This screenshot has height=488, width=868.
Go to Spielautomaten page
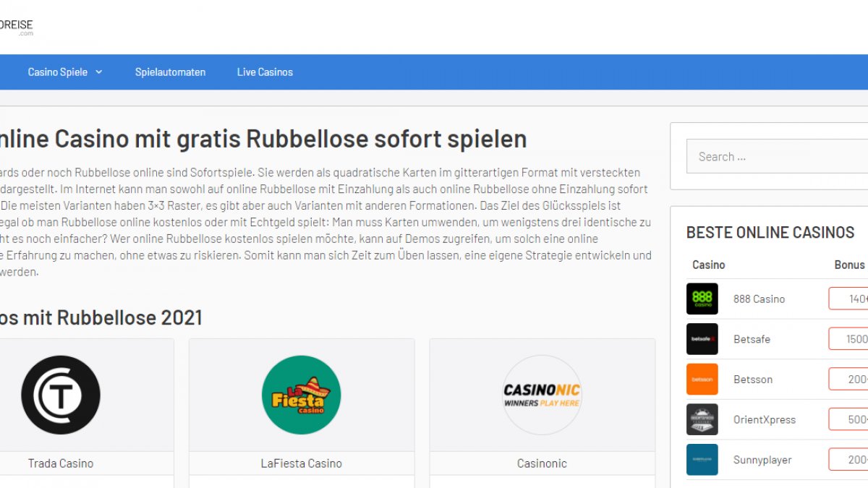click(x=170, y=72)
